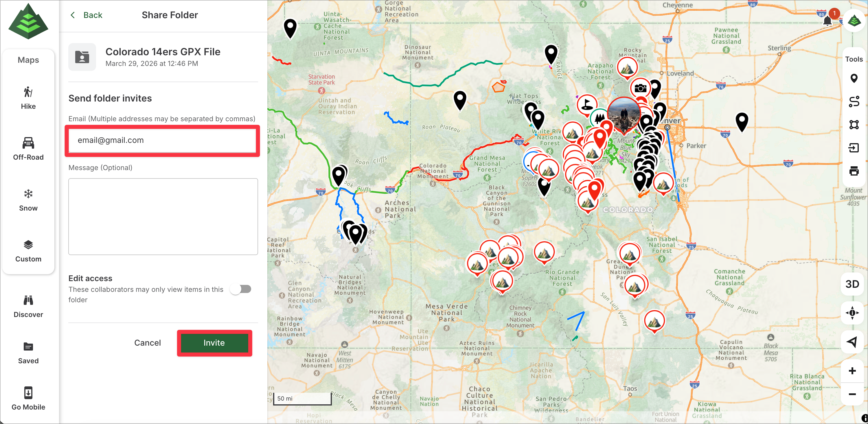
Task: Focus the Message (Optional) text box
Action: pos(163,216)
